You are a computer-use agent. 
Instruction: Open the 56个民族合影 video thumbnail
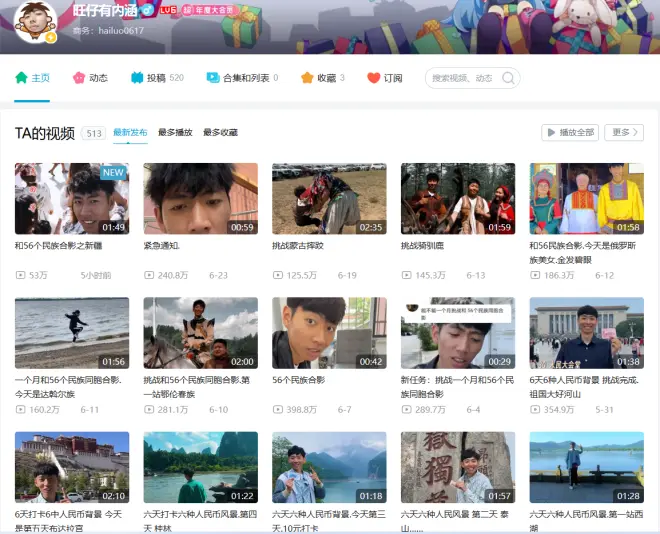click(x=329, y=333)
